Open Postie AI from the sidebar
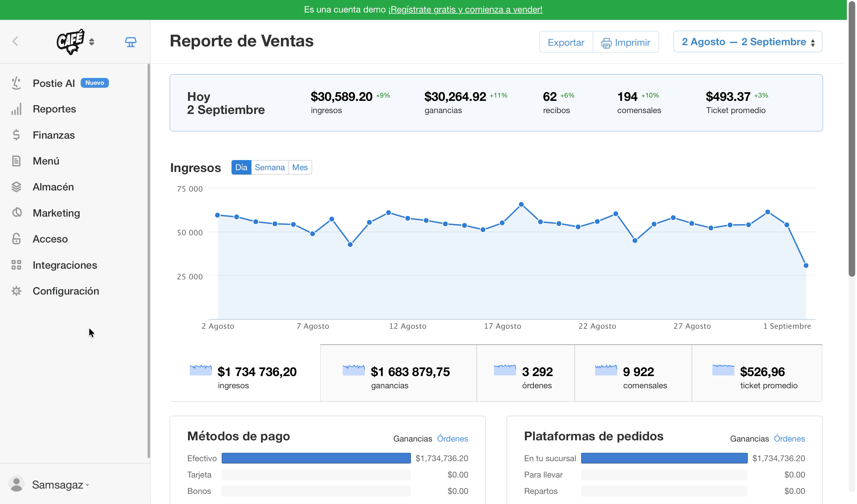857x504 pixels. pos(54,83)
